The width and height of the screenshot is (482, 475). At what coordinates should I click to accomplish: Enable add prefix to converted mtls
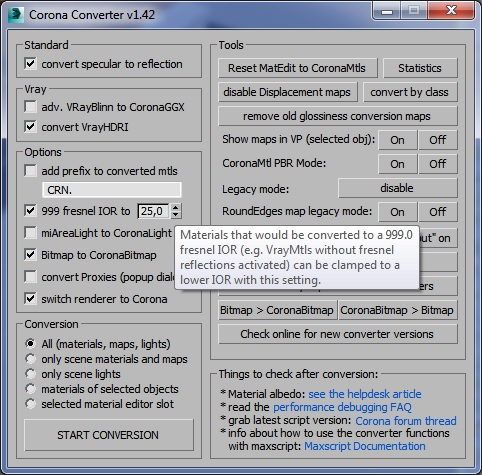point(30,171)
